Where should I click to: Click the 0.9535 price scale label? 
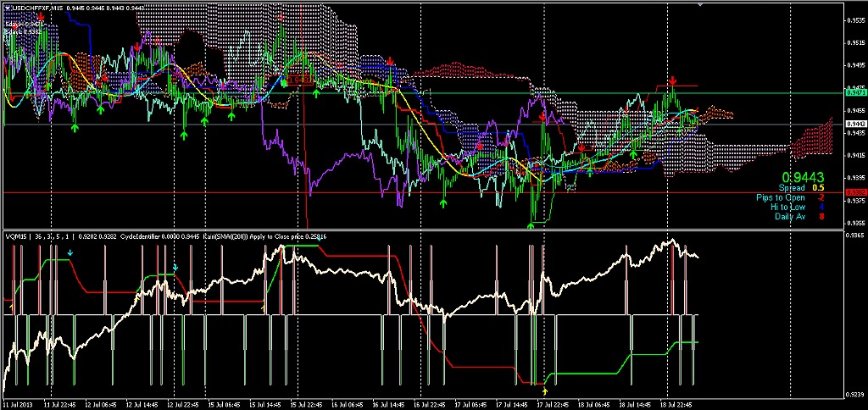tap(854, 21)
